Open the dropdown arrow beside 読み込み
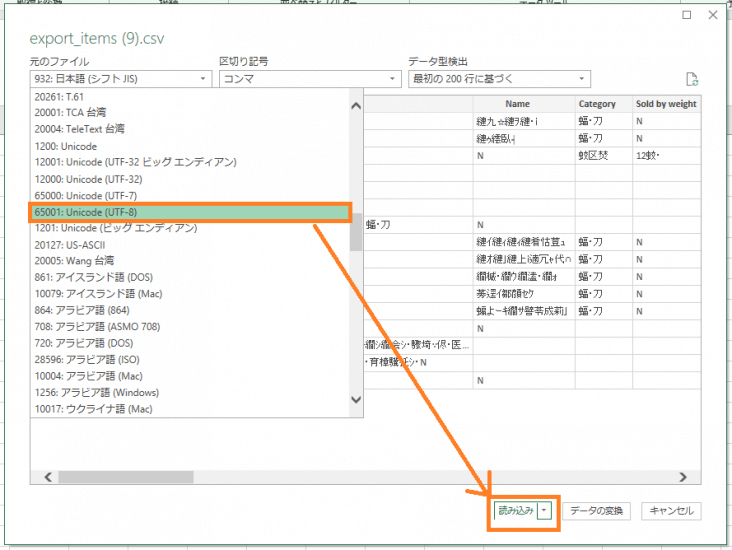Screen dimensions: 732x550 [543, 511]
